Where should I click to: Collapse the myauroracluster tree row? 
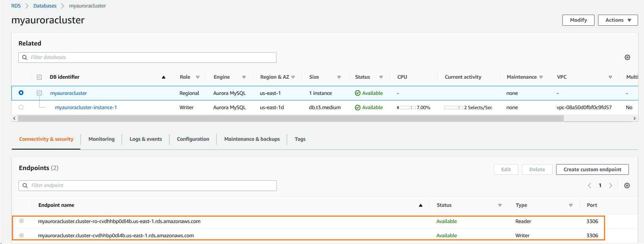39,93
